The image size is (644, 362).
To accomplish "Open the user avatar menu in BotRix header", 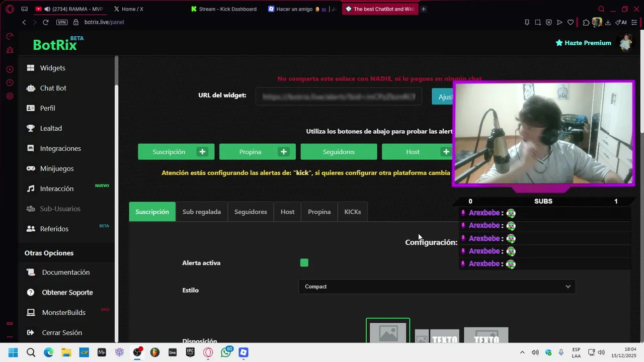I will tap(625, 43).
